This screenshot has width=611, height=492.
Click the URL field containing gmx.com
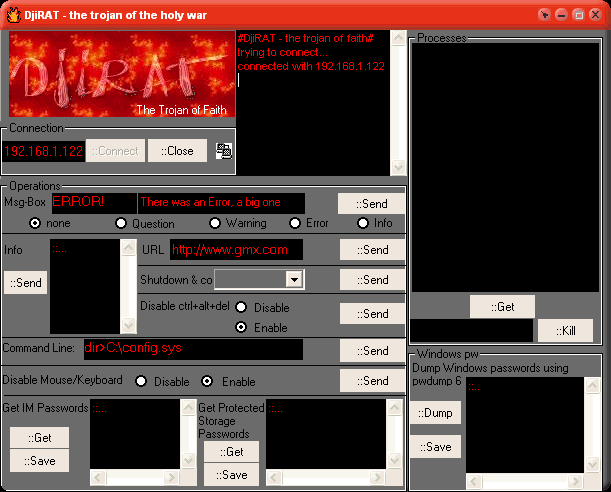point(236,250)
